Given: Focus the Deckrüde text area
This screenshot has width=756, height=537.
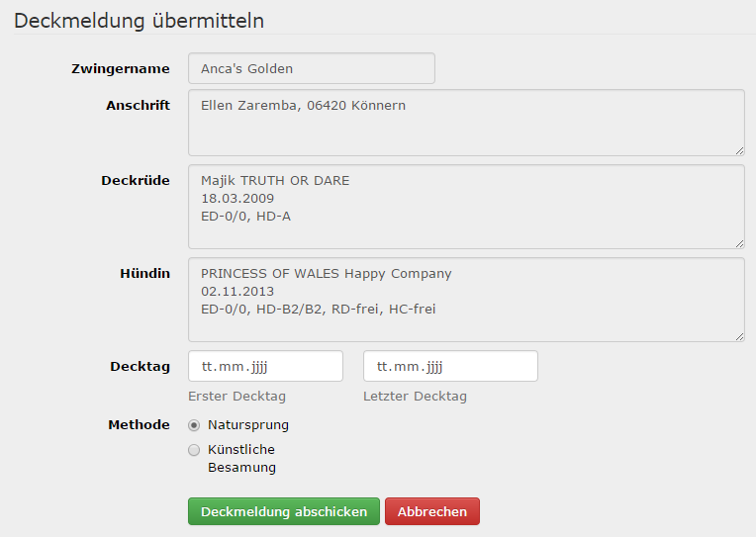Looking at the screenshot, I should pyautogui.click(x=465, y=207).
